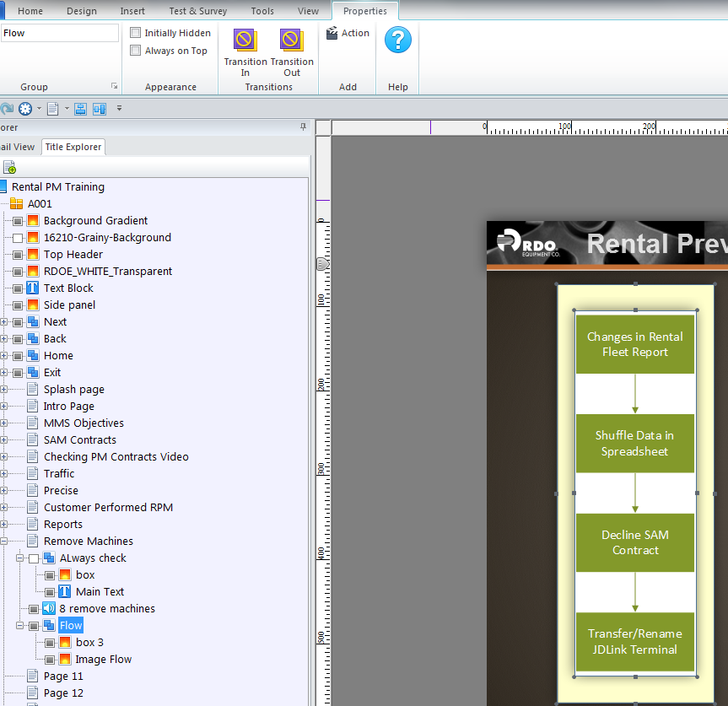Click the page document icon in quick toolbar
728x706 pixels.
[53, 109]
